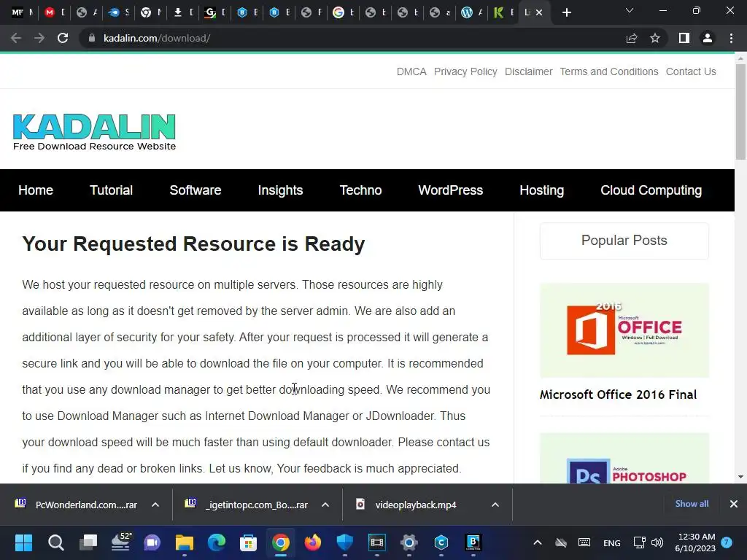747x560 pixels.
Task: Open videoplayback.mp4 download item
Action: point(406,505)
